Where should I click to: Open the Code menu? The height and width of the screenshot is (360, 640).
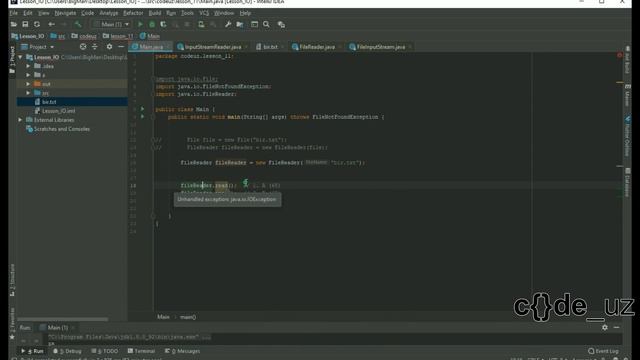pos(87,13)
